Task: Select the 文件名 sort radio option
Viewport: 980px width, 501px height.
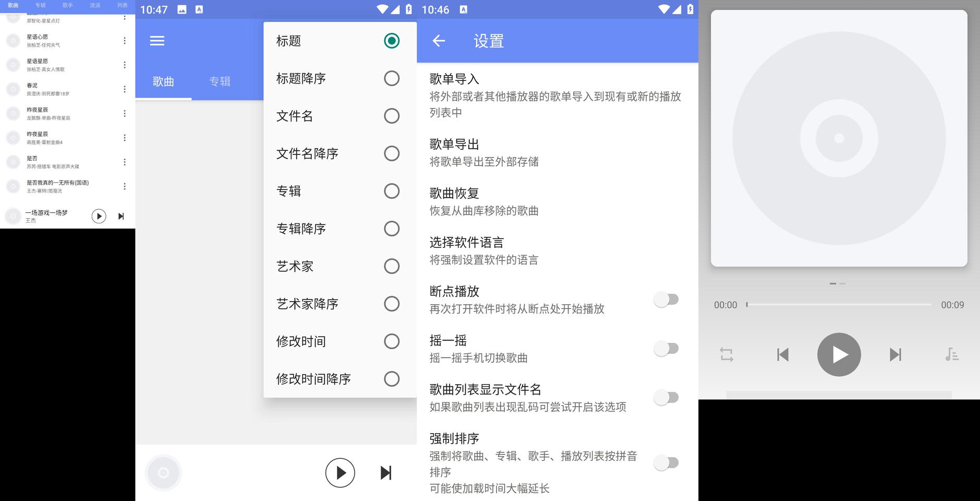Action: pyautogui.click(x=391, y=116)
